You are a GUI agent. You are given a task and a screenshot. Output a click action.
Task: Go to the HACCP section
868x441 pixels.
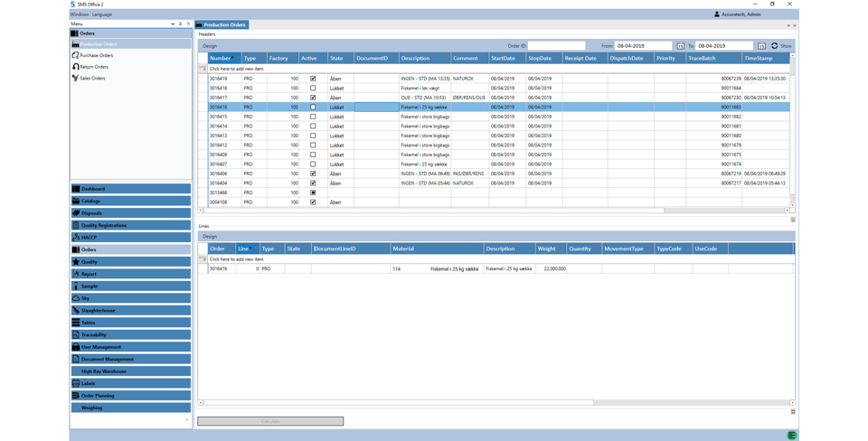[89, 238]
